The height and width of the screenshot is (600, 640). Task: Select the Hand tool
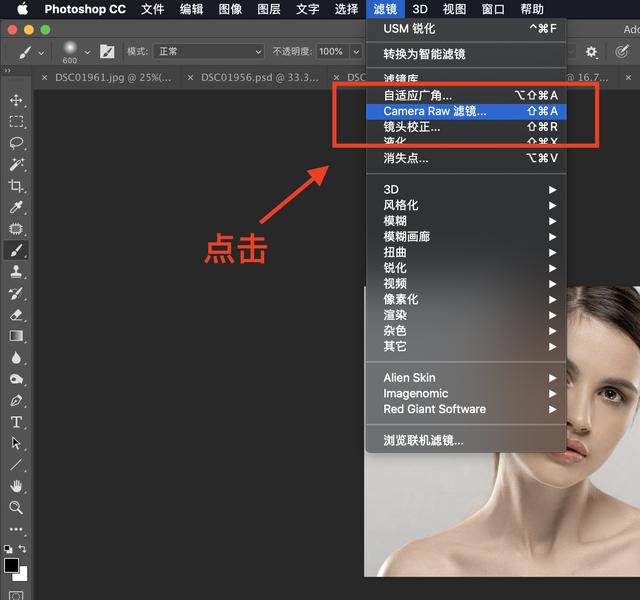pyautogui.click(x=16, y=486)
